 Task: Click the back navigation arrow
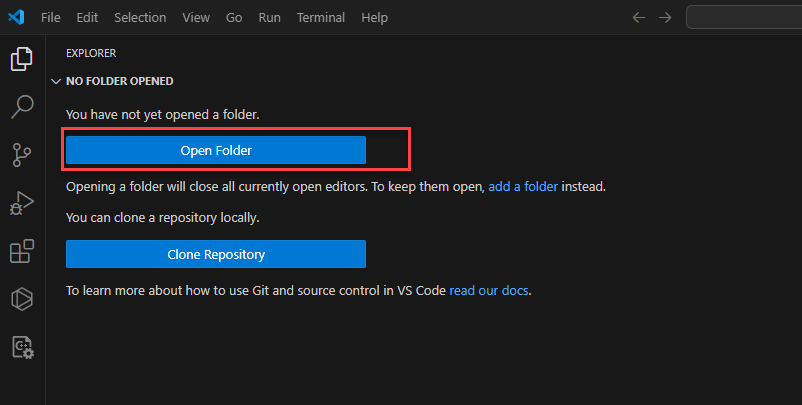(x=639, y=18)
